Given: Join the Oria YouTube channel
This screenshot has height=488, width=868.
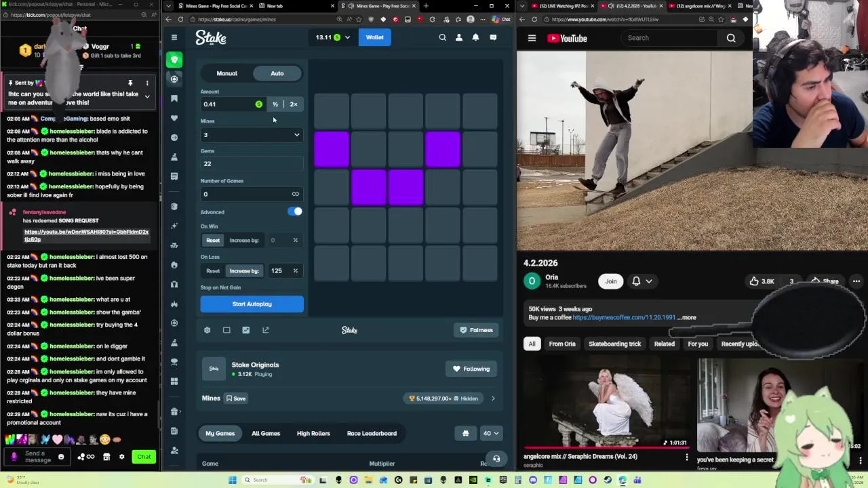Looking at the screenshot, I should point(611,281).
